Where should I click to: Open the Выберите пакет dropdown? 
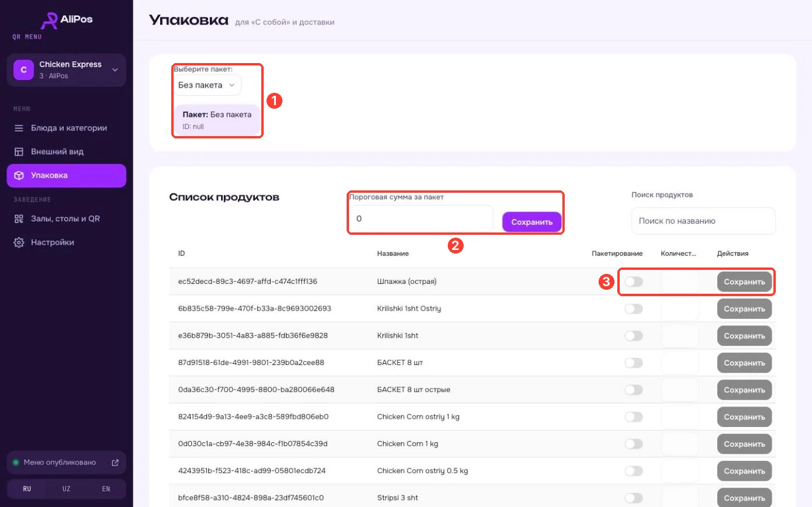207,85
